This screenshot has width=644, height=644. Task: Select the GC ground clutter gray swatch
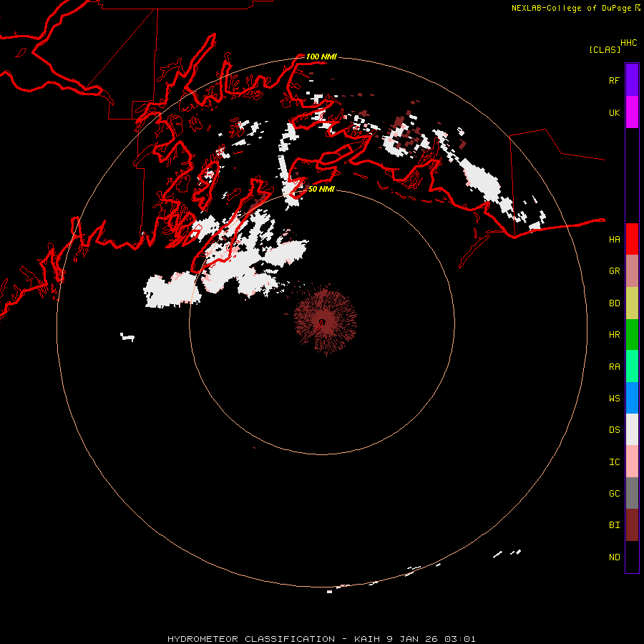pos(632,493)
